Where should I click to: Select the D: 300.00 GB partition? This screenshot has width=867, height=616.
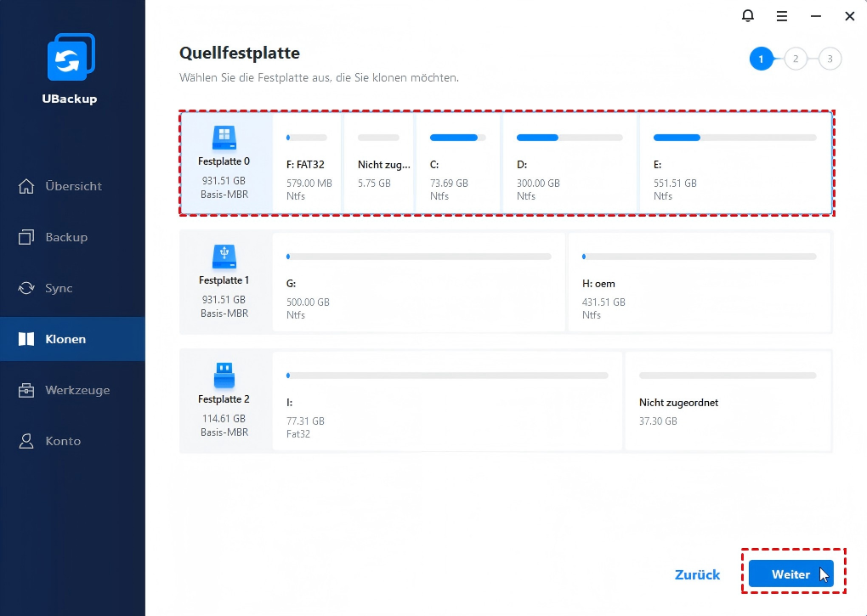point(569,163)
